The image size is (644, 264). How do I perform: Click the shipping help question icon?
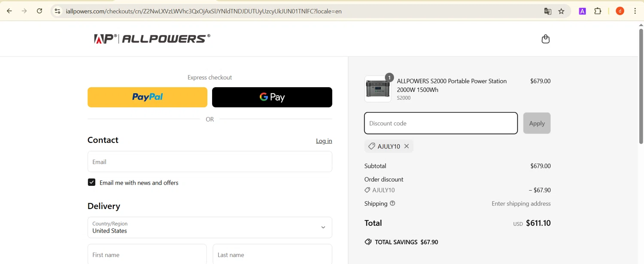tap(392, 203)
